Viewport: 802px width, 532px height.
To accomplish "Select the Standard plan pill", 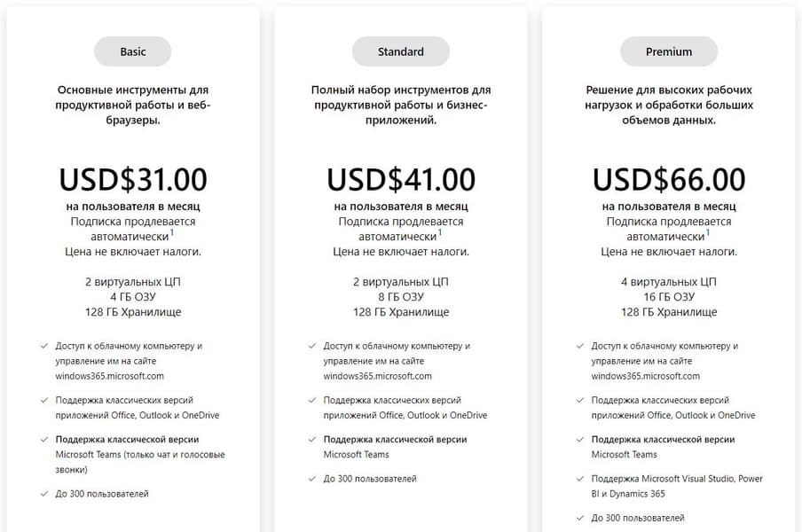I will click(x=401, y=51).
